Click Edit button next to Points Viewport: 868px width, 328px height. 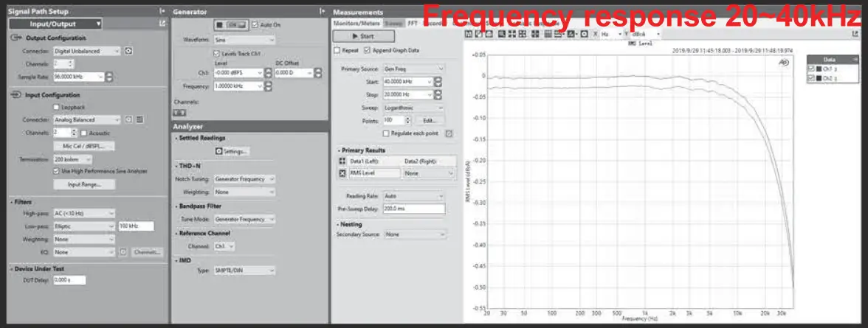(x=430, y=121)
